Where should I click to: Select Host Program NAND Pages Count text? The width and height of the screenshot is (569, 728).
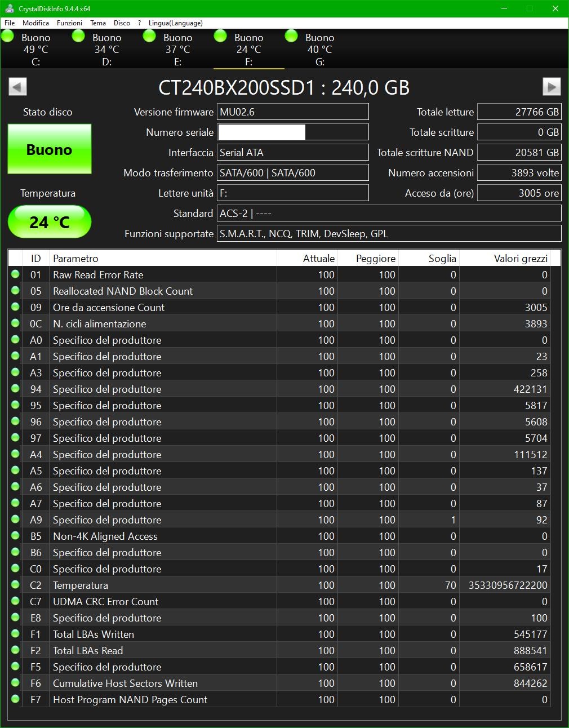[x=130, y=700]
